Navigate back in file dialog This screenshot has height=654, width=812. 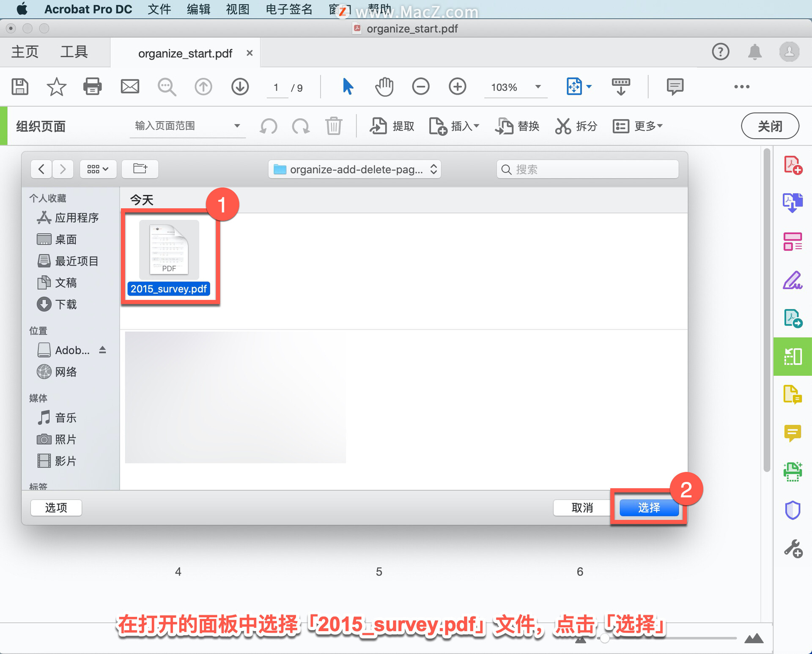click(41, 169)
